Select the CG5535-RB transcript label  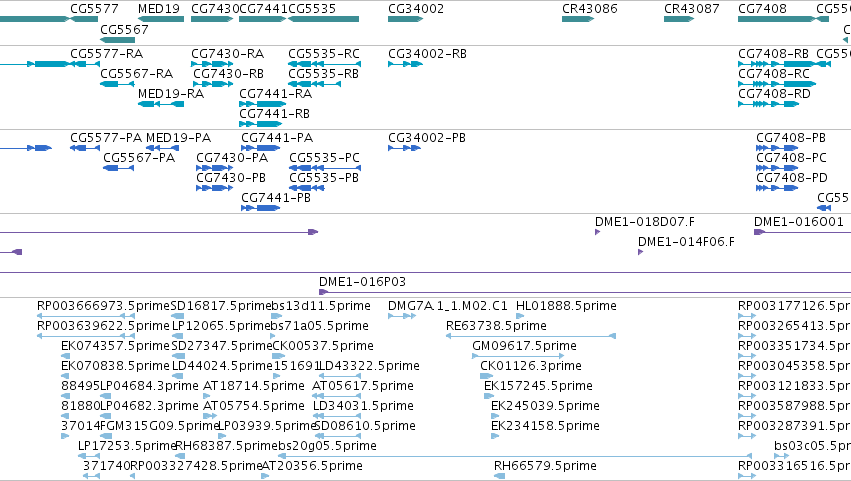point(323,73)
